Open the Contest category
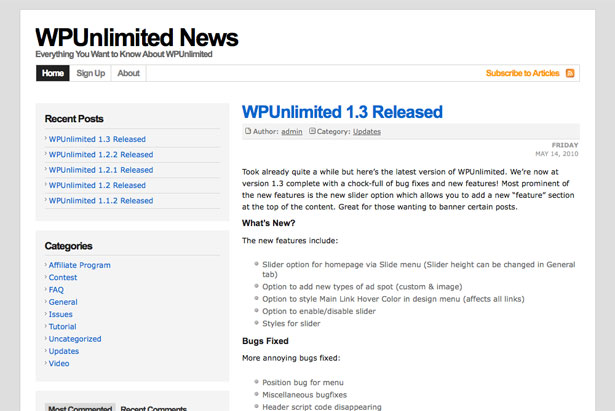Screen dimensions: 615x411 (x=63, y=277)
